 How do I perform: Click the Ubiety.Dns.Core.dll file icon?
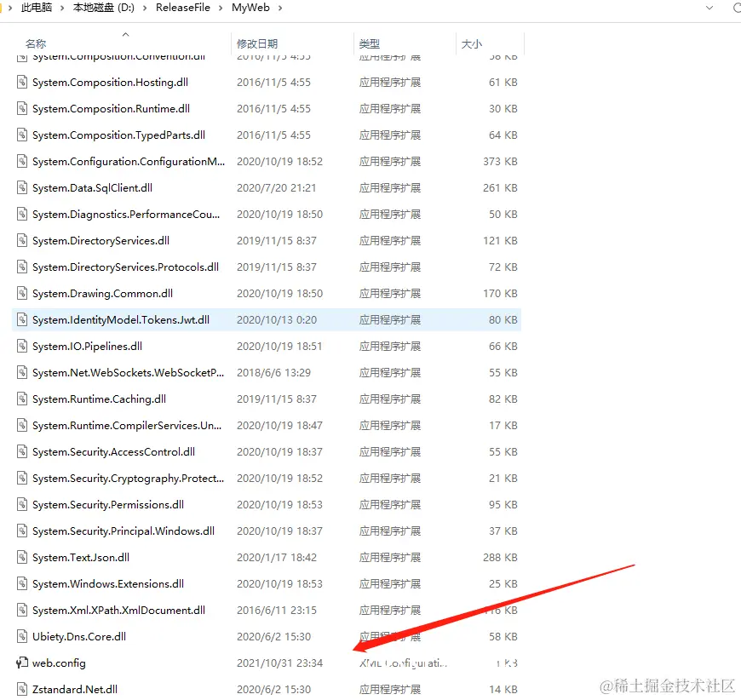(x=22, y=637)
